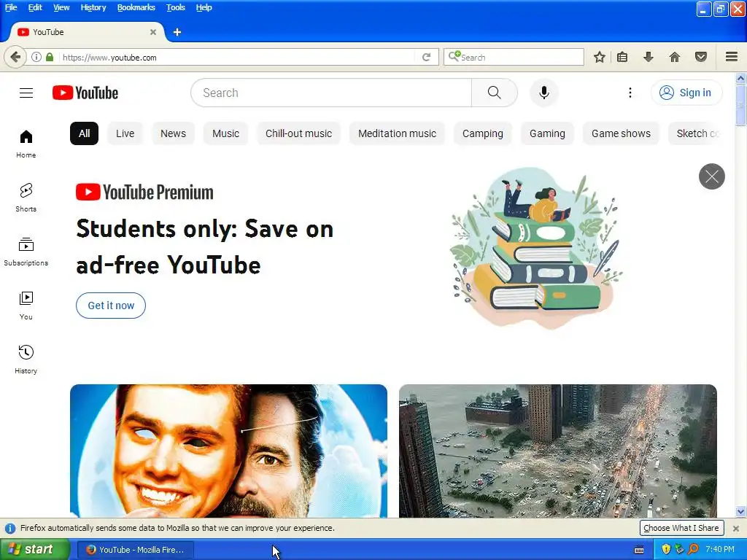This screenshot has height=560, width=747.
Task: Dismiss the Firefox data notification bar
Action: point(735,528)
